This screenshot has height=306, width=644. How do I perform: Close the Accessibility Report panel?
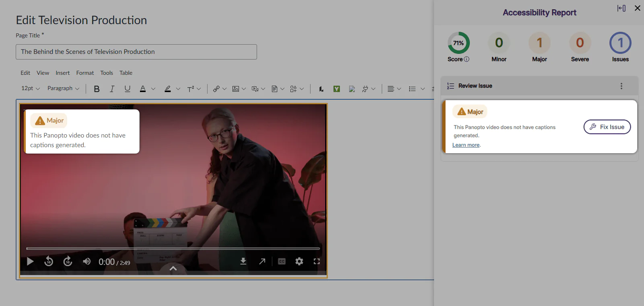tap(638, 8)
